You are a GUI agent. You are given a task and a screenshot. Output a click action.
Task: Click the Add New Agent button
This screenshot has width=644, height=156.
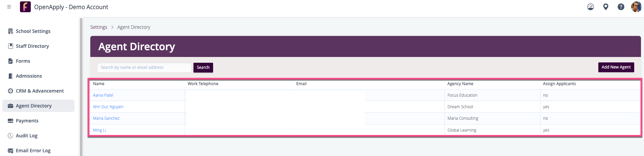616,67
